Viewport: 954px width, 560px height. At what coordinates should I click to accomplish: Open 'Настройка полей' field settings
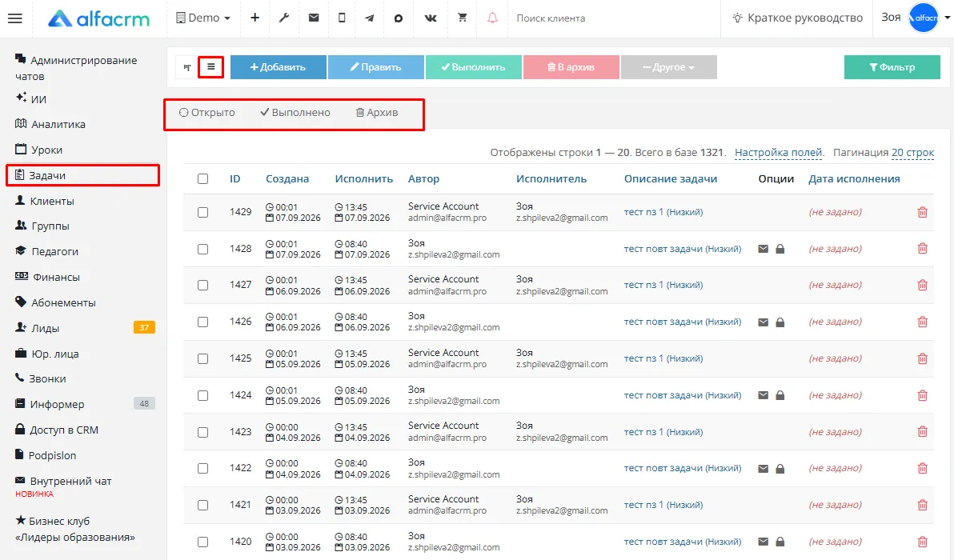tap(778, 153)
